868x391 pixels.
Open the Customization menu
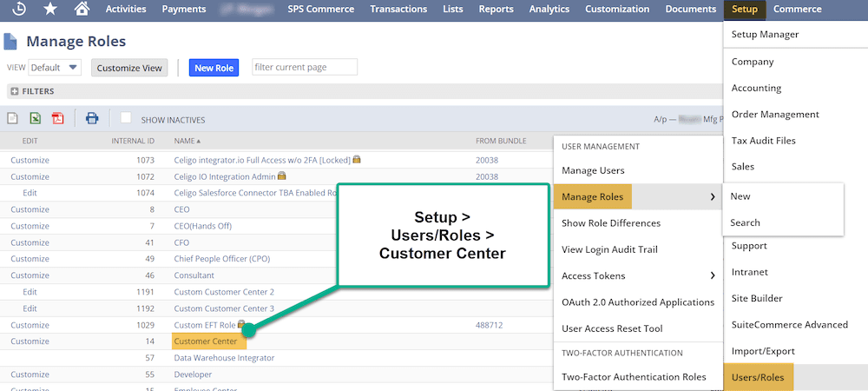tap(617, 10)
